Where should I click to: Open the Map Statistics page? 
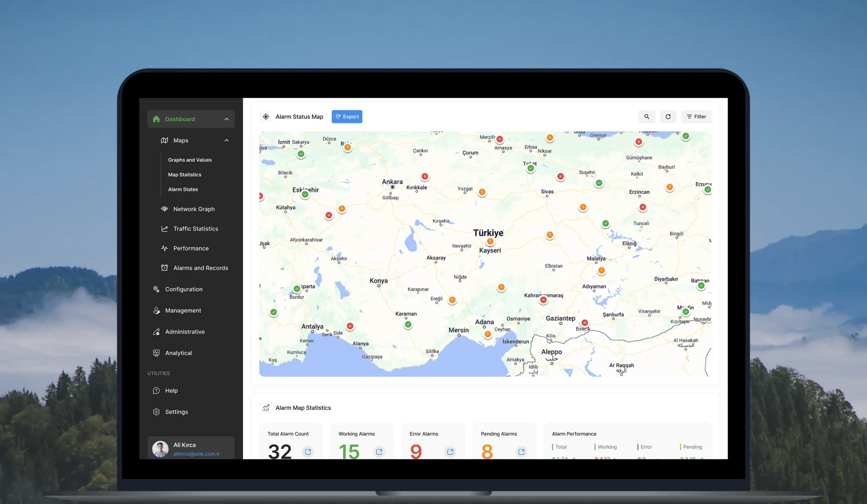pos(185,175)
